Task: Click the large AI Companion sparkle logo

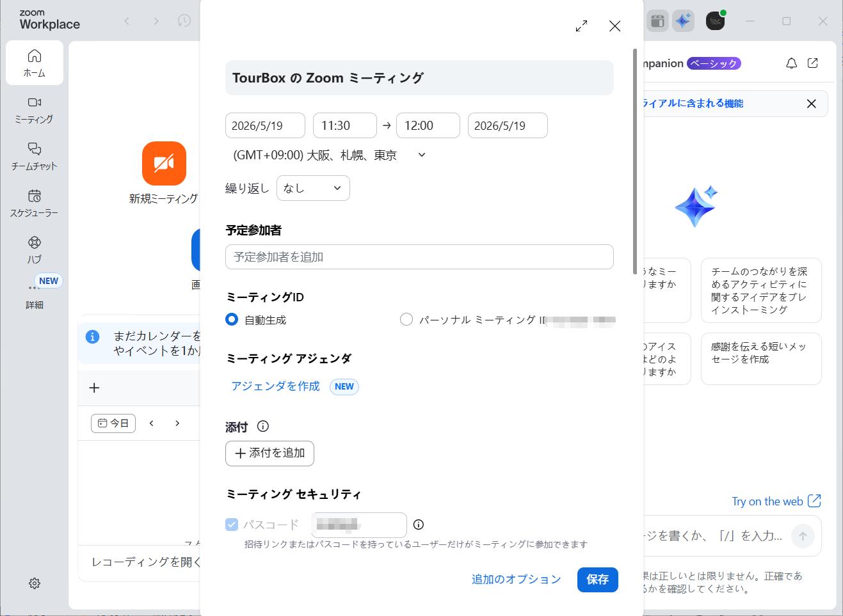Action: 696,206
